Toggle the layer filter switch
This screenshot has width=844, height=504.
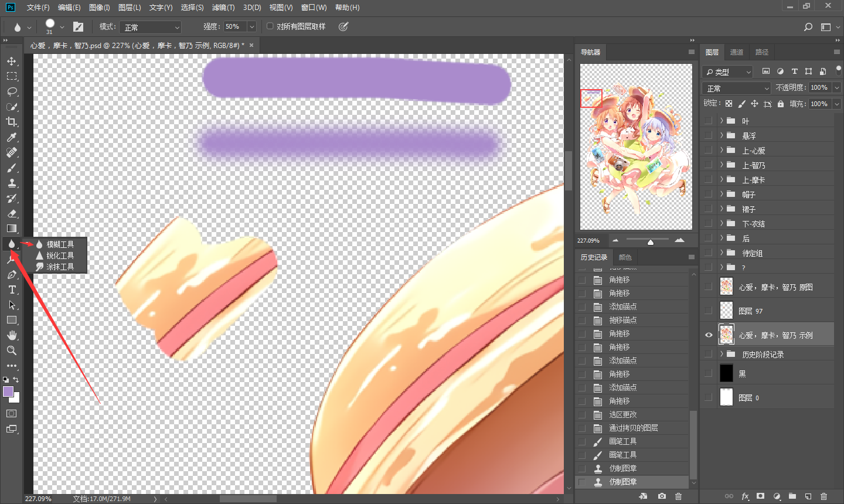point(838,70)
